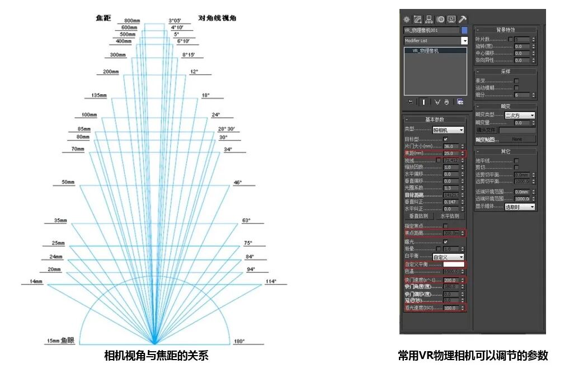588x373 pixels.
Task: Open the 白平衡 自定义 dropdown
Action: pos(449,257)
